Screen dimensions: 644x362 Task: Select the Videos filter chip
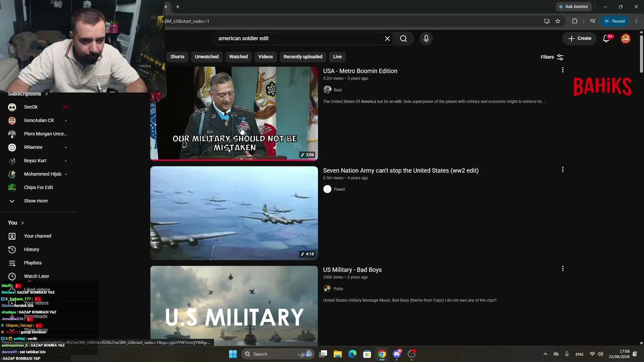pyautogui.click(x=266, y=57)
